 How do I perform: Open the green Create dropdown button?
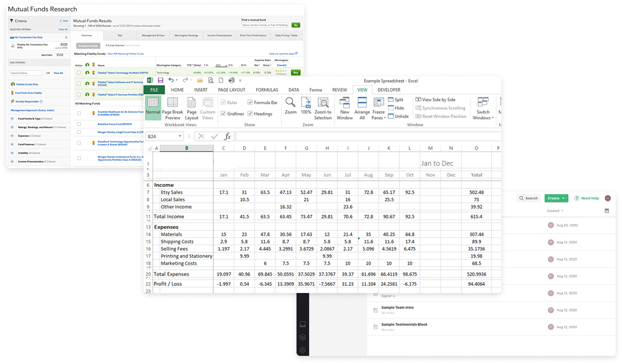tap(556, 198)
